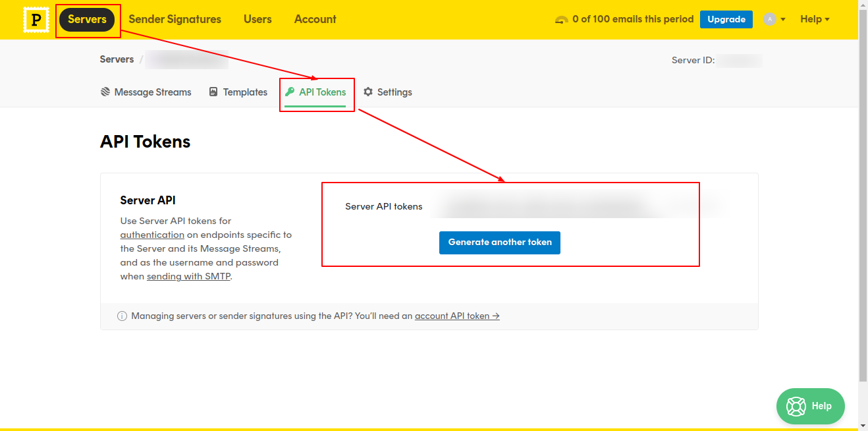Click the Templates icon
Screen dimensions: 868x431
coord(213,92)
